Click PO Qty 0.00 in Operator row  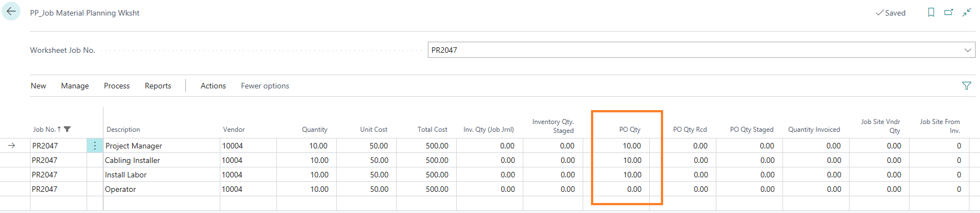(634, 189)
